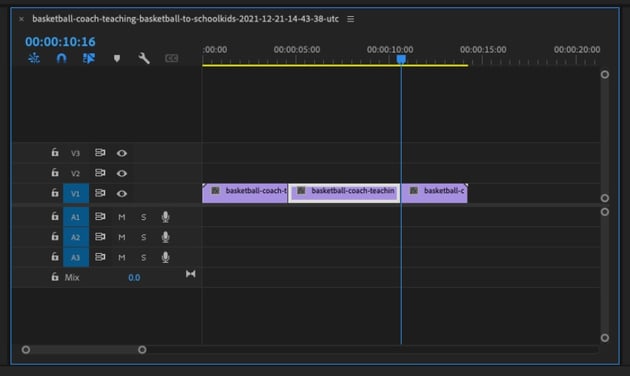Screen dimensions: 630x376
Task: Click ruler at 00:00:05:00
Action: click(x=297, y=50)
